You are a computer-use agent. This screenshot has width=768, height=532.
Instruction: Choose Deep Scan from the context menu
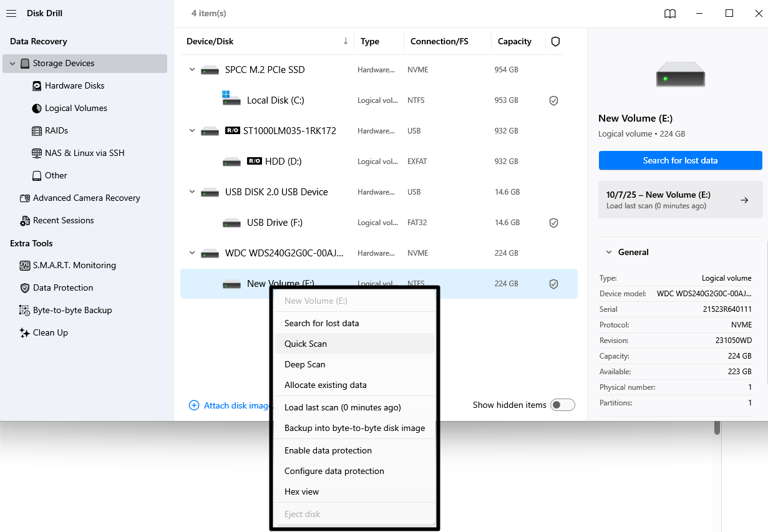(305, 364)
